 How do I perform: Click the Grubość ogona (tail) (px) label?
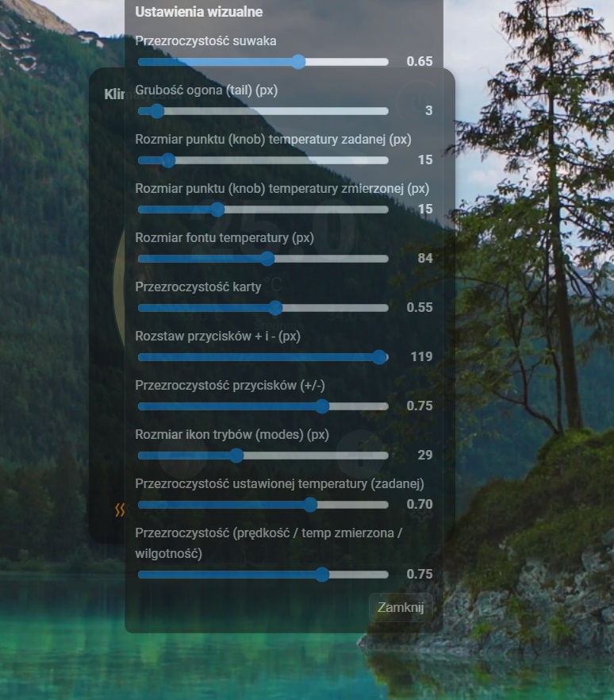click(206, 90)
